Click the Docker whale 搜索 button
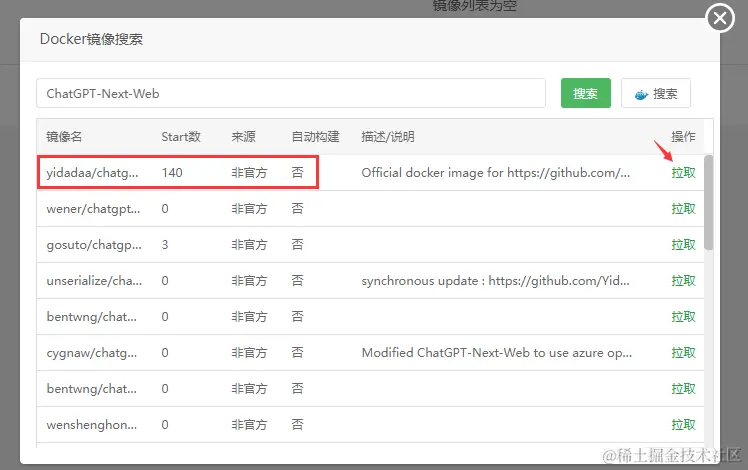 coord(655,93)
